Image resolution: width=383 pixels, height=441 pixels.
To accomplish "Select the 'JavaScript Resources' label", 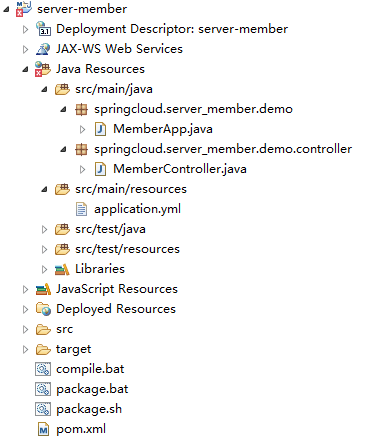I will 117,289.
